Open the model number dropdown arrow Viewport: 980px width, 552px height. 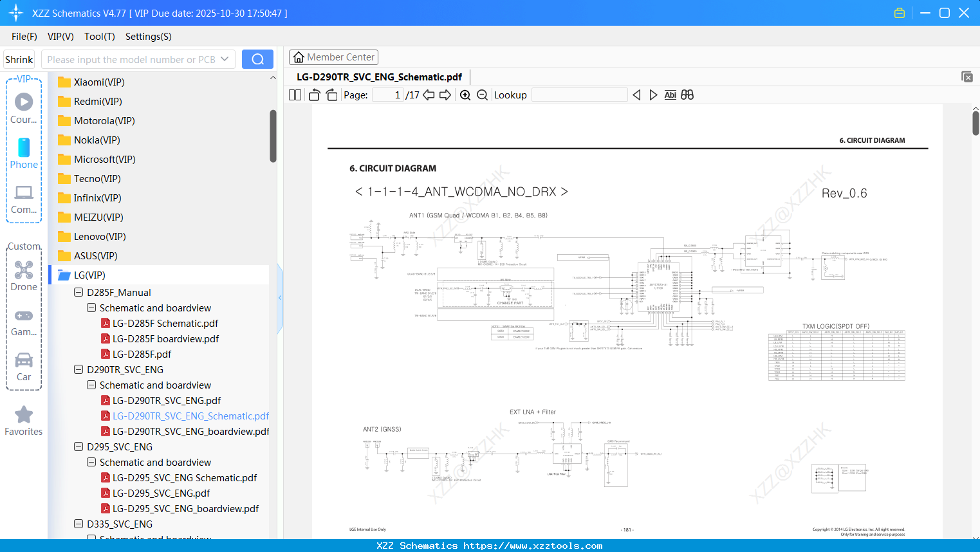coord(225,59)
